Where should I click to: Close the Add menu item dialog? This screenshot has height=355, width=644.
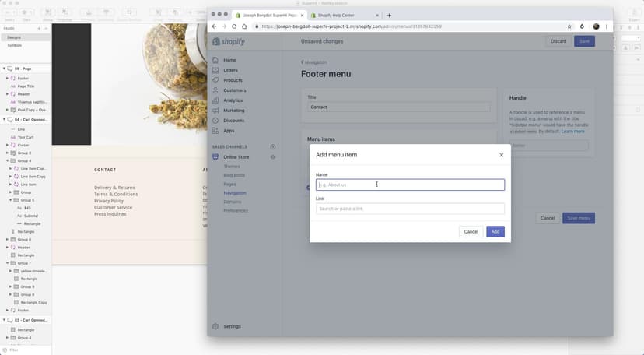(x=501, y=155)
